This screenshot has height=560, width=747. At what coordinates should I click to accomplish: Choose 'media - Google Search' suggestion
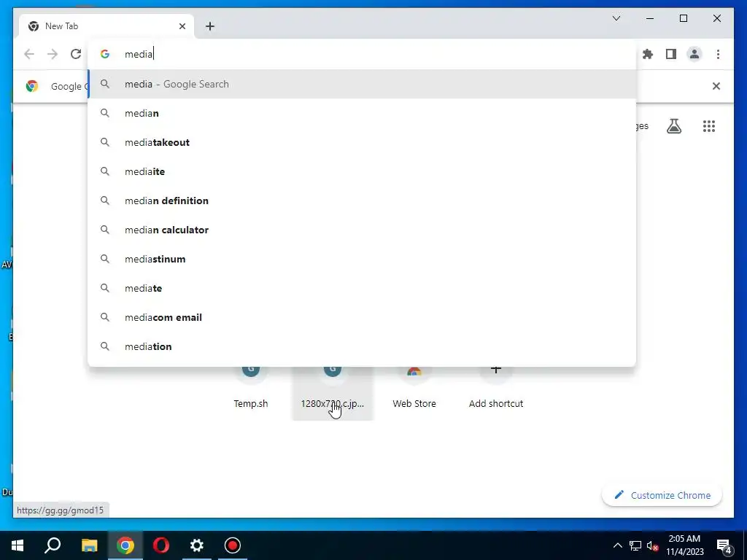[362, 85]
